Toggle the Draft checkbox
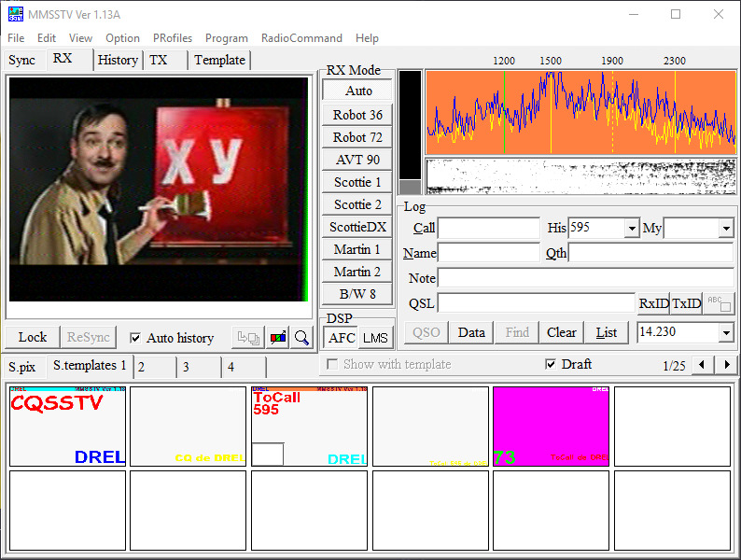Screen dimensions: 741x560 pyautogui.click(x=551, y=365)
